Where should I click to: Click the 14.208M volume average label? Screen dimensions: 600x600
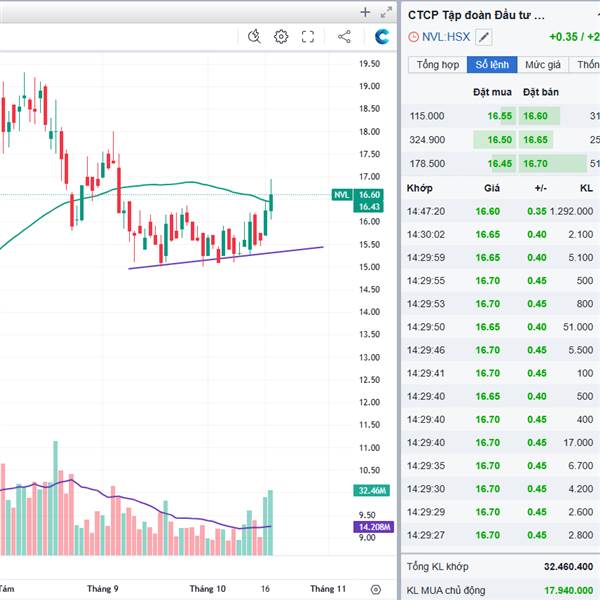pos(375,527)
